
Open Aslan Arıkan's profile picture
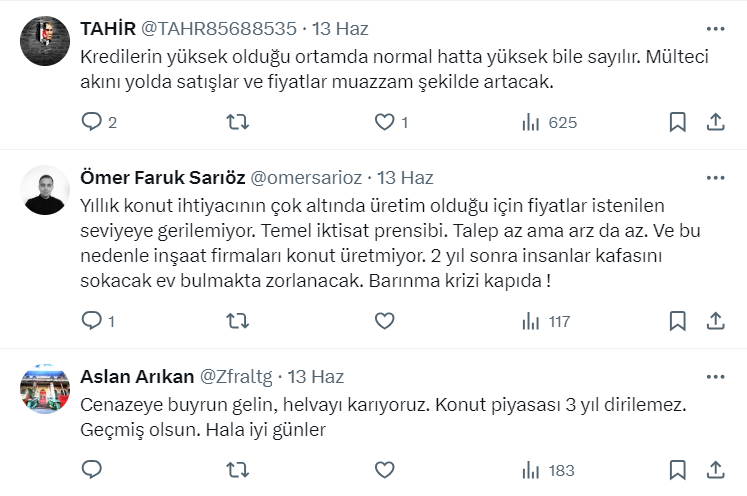[x=45, y=390]
